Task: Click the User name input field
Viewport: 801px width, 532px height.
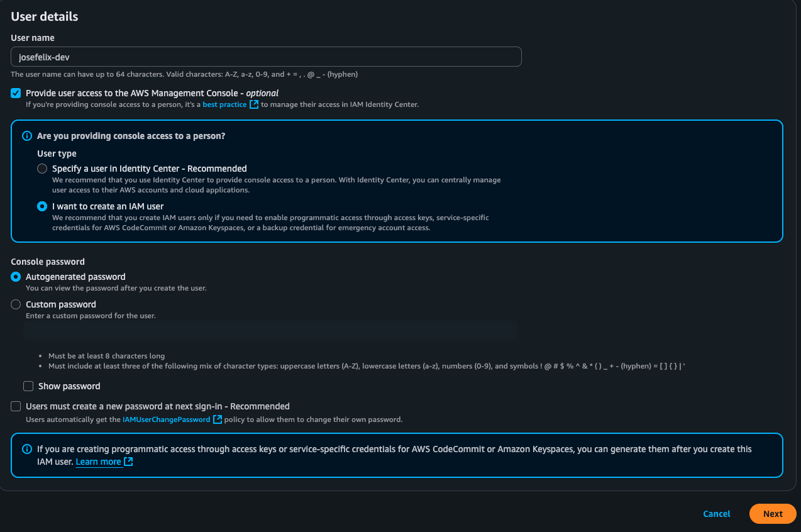Action: [x=266, y=57]
